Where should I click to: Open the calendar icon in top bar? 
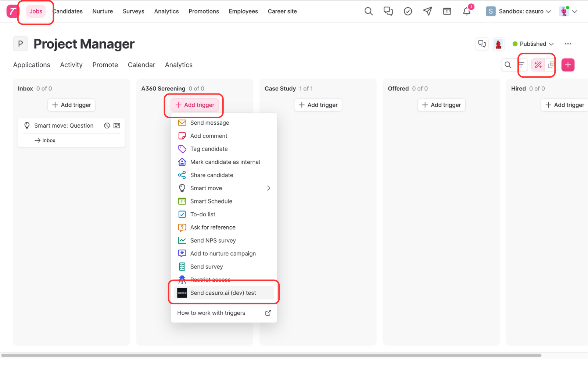point(447,11)
